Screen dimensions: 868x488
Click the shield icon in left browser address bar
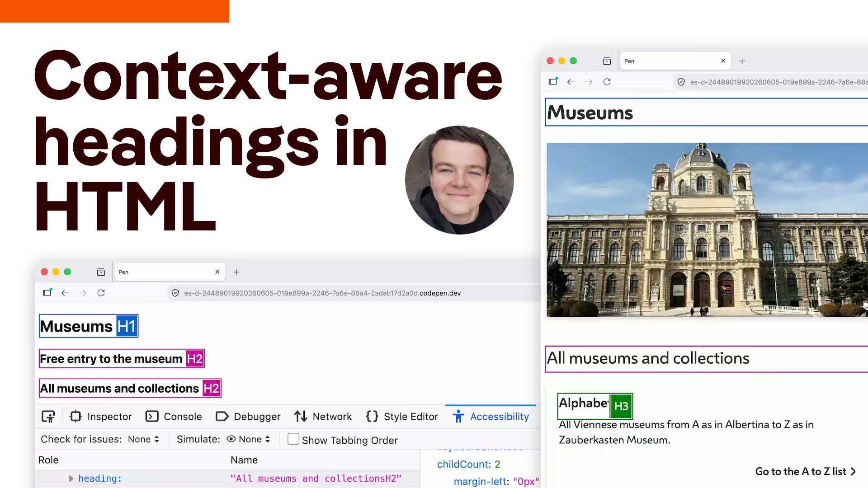(175, 293)
